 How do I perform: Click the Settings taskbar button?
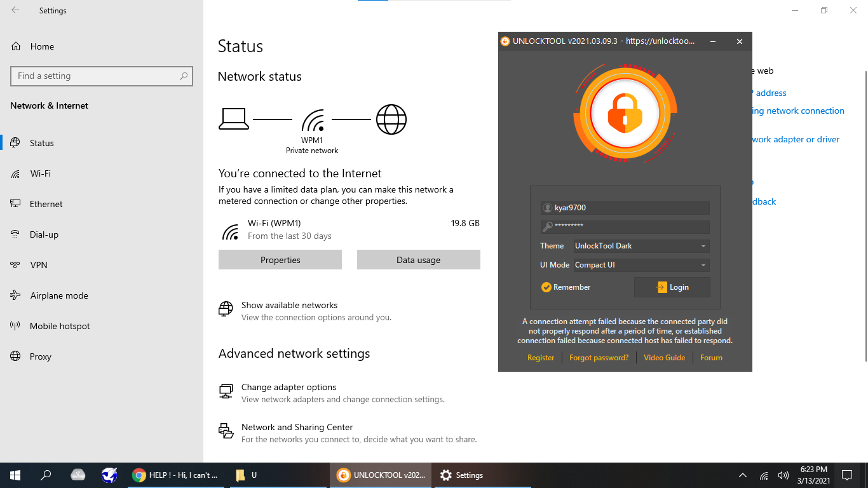(x=483, y=475)
